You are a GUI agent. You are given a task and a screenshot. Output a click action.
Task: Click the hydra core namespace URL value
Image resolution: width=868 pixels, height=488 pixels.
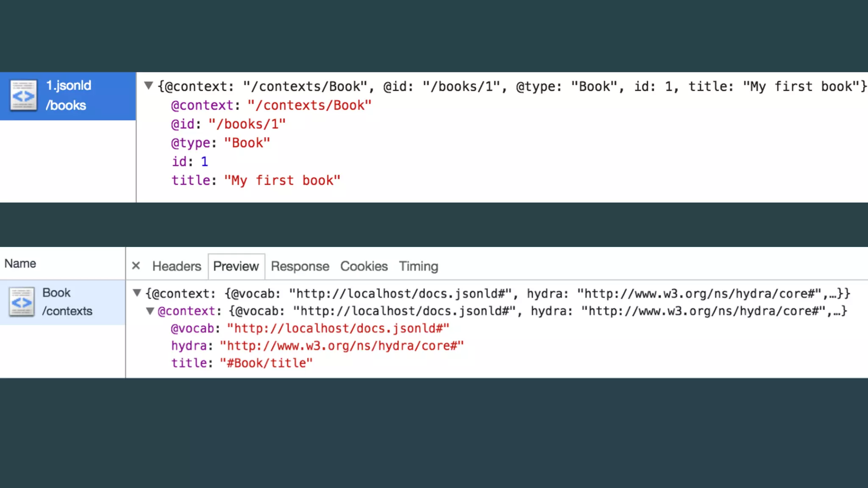pos(342,346)
